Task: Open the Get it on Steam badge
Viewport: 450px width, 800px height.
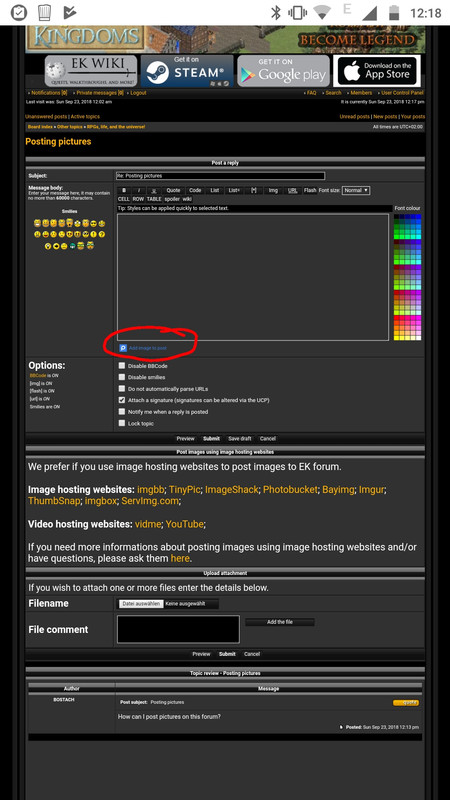Action: tap(187, 71)
